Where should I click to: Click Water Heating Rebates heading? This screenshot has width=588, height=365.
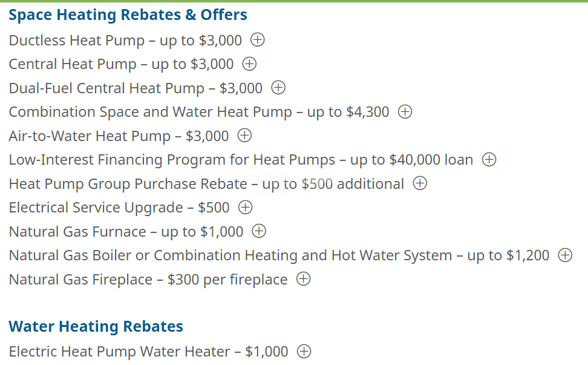[x=96, y=326]
